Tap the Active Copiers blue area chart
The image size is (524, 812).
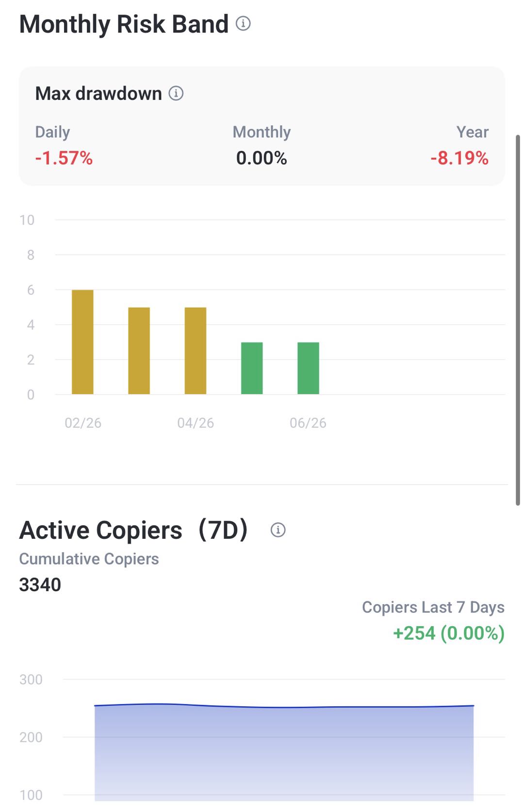click(x=284, y=752)
